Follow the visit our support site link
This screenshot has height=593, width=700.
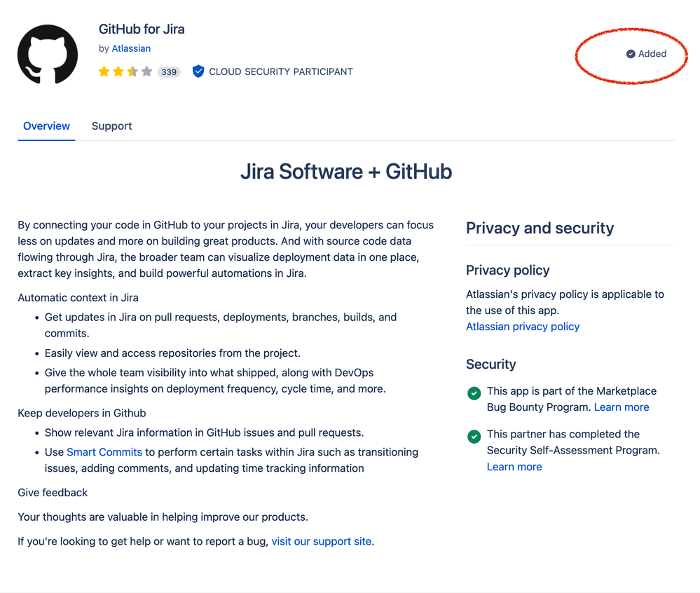(x=322, y=541)
